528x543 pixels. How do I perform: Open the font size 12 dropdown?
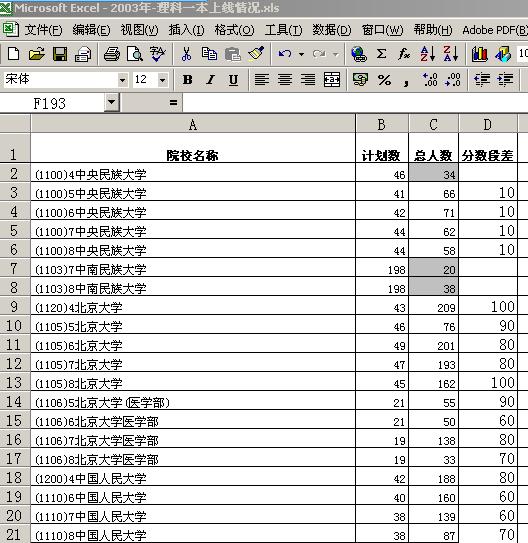coord(162,80)
